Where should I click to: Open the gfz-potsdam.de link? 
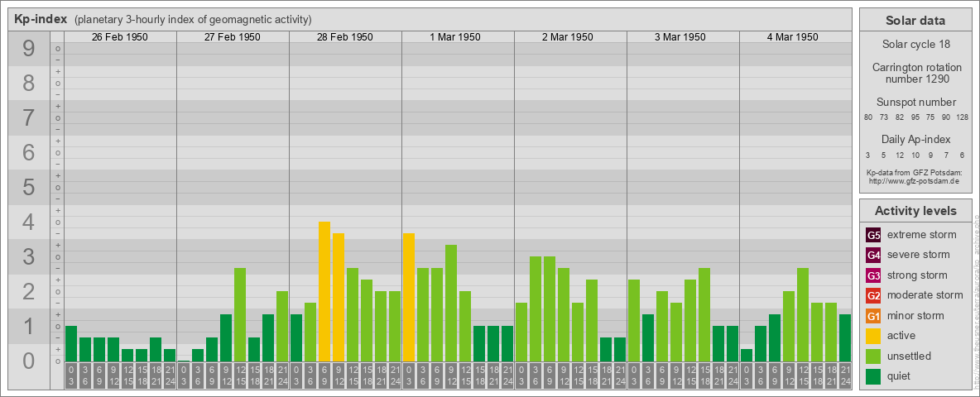[914, 181]
